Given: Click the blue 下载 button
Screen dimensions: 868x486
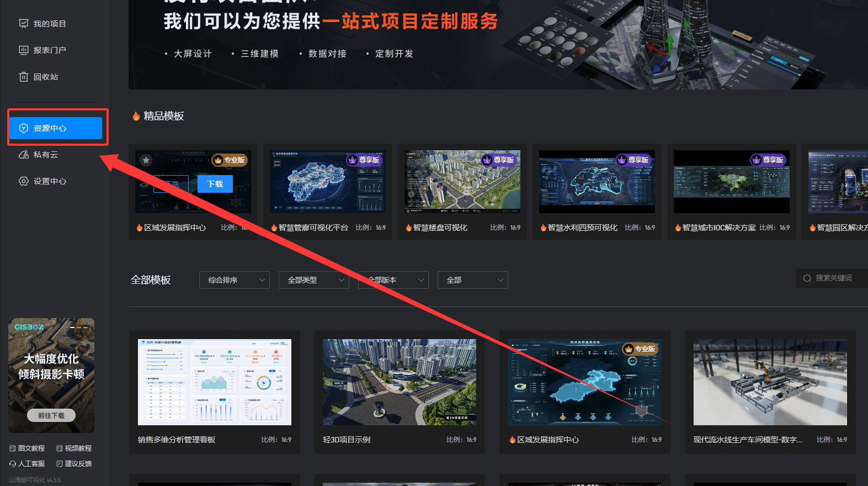Looking at the screenshot, I should [215, 184].
